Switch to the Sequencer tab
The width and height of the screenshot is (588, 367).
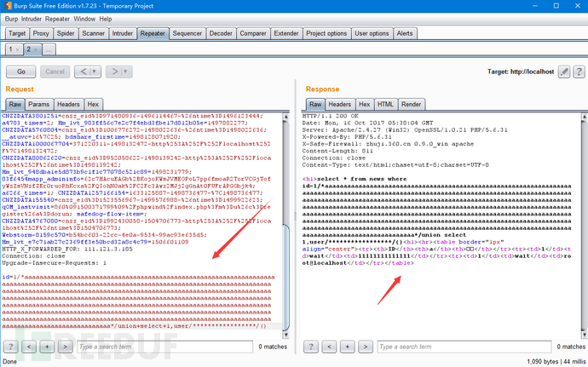(187, 33)
